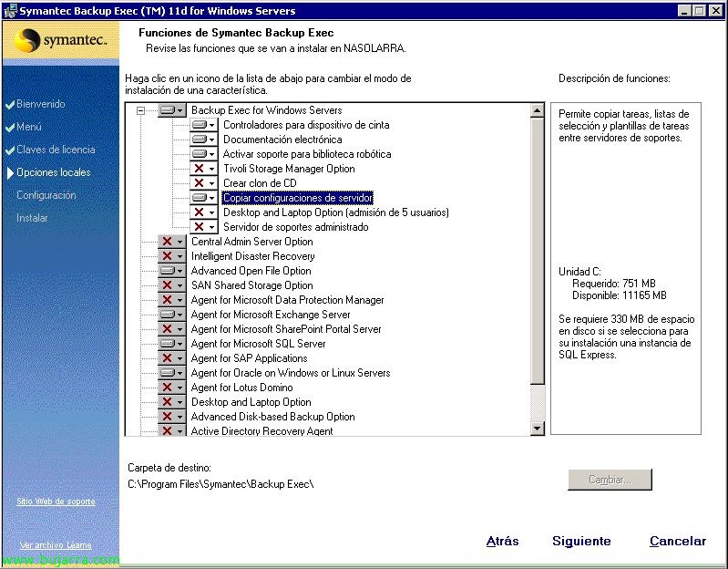Open Sitio Web de soporte link
The height and width of the screenshot is (569, 728).
(56, 502)
